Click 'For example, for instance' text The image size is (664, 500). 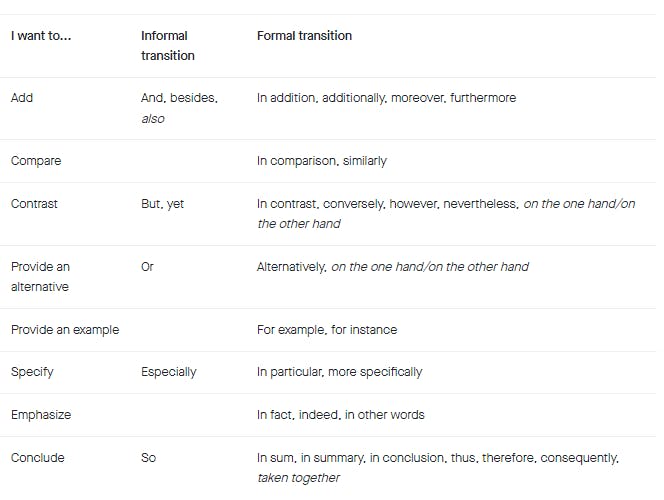(x=327, y=330)
